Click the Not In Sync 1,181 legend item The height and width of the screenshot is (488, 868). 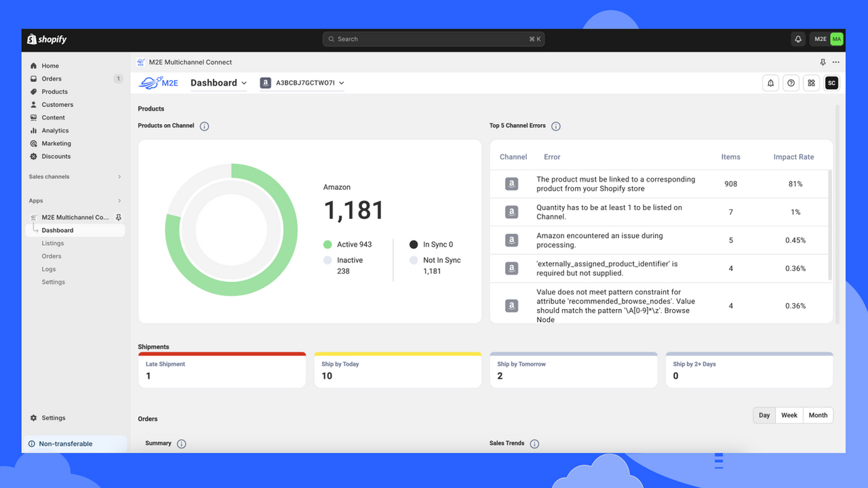435,265
